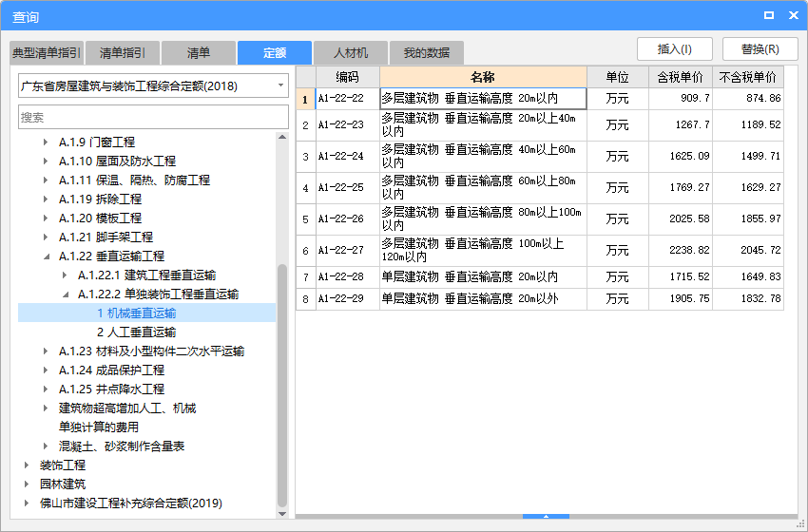The height and width of the screenshot is (532, 808).
Task: Select code cell A1-22-24
Action: 347,157
